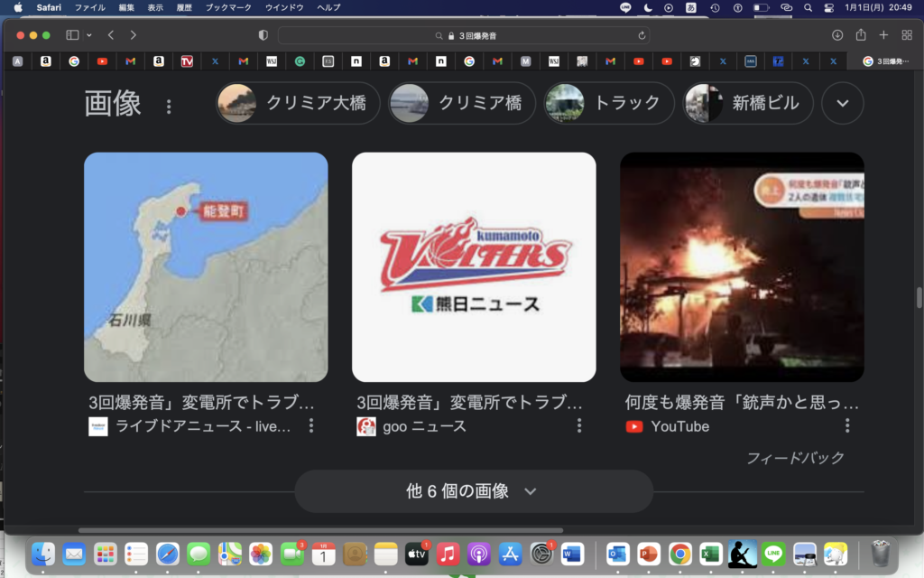
Task: Open the Kumamoto Volters image thumbnail
Action: [474, 266]
